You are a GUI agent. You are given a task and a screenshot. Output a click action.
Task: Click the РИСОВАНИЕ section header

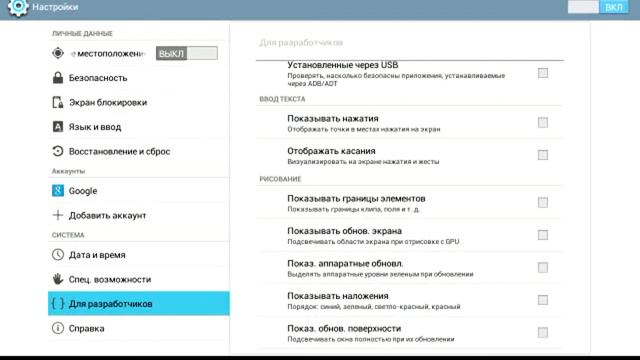click(x=280, y=179)
